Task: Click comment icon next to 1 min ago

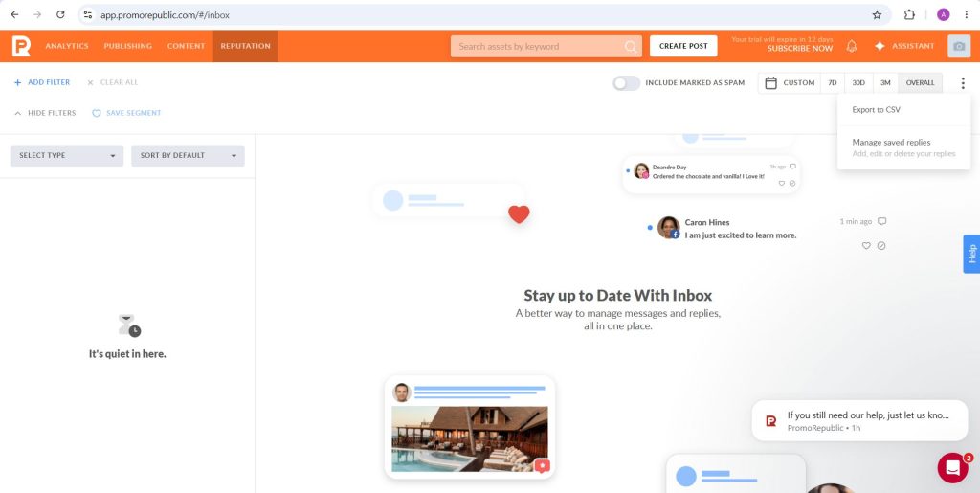Action: coord(881,221)
